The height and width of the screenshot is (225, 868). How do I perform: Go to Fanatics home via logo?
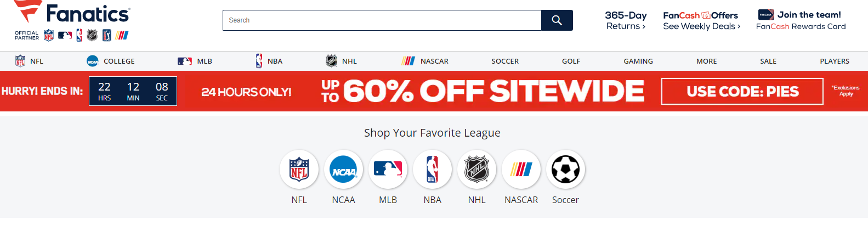(72, 13)
